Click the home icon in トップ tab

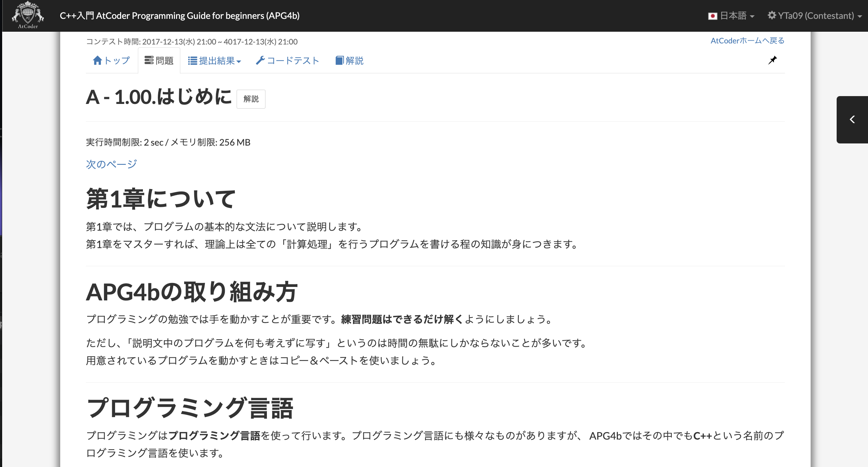(x=97, y=61)
